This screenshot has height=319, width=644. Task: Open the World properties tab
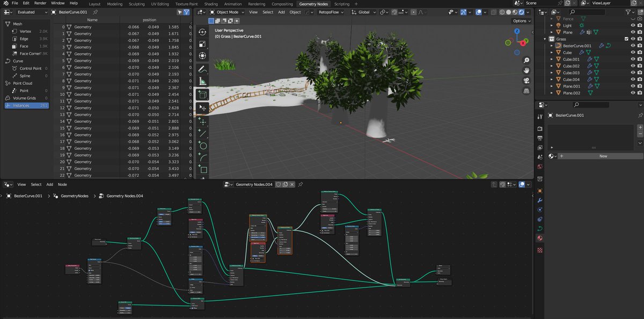pyautogui.click(x=540, y=166)
